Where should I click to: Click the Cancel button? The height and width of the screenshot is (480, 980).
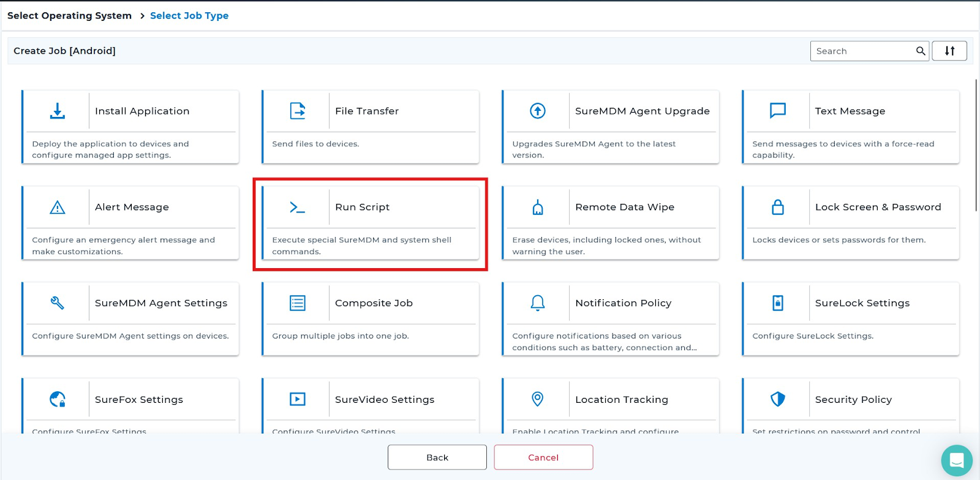(x=543, y=457)
